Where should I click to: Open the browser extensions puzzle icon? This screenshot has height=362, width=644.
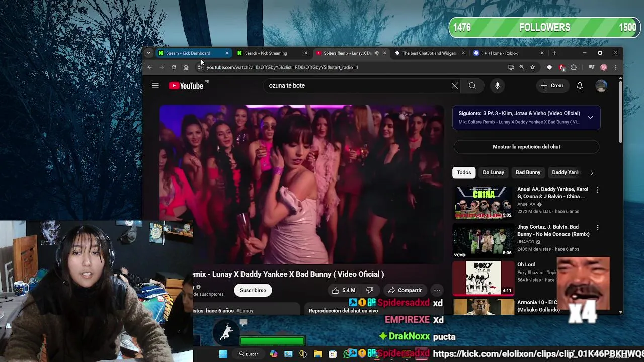574,67
